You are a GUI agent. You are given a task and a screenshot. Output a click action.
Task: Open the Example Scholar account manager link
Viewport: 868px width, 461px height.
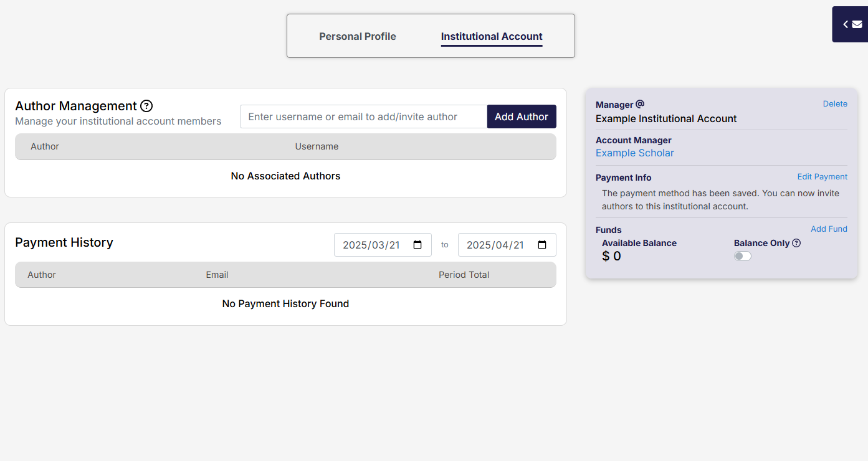(634, 153)
